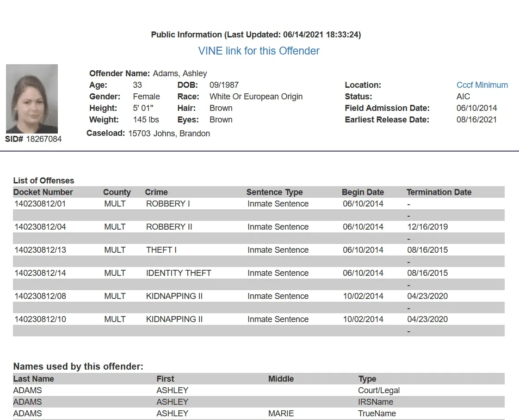
Task: Click the ROBBERY II crime entry
Action: click(x=169, y=227)
